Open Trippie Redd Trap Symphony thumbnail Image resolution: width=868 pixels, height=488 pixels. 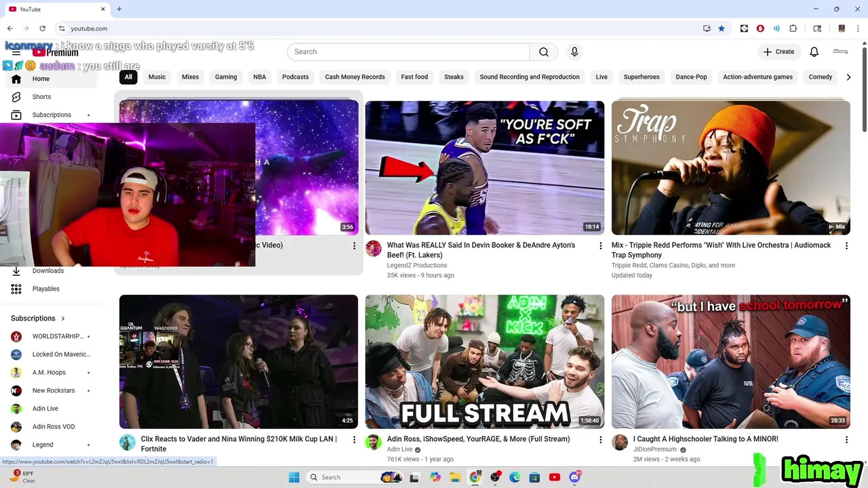coord(730,167)
